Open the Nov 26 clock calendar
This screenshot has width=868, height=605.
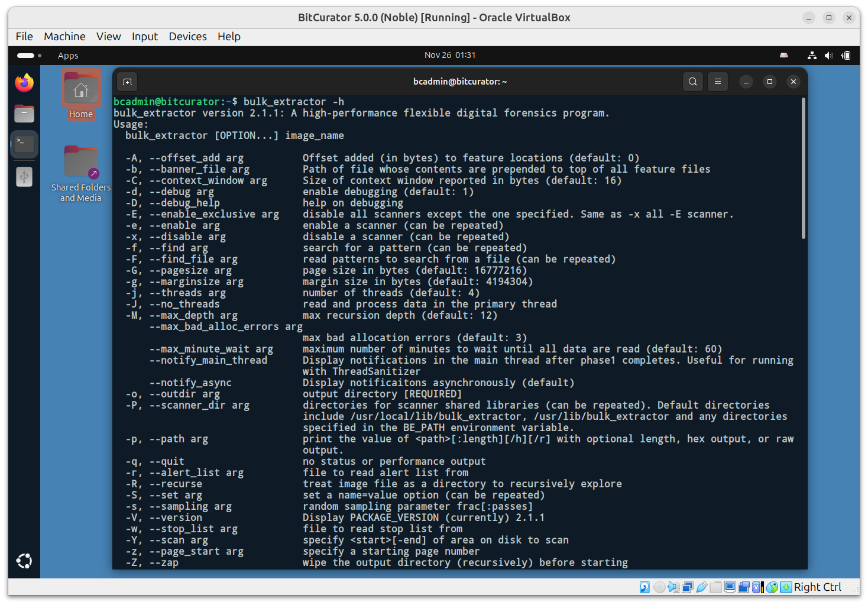(x=450, y=55)
